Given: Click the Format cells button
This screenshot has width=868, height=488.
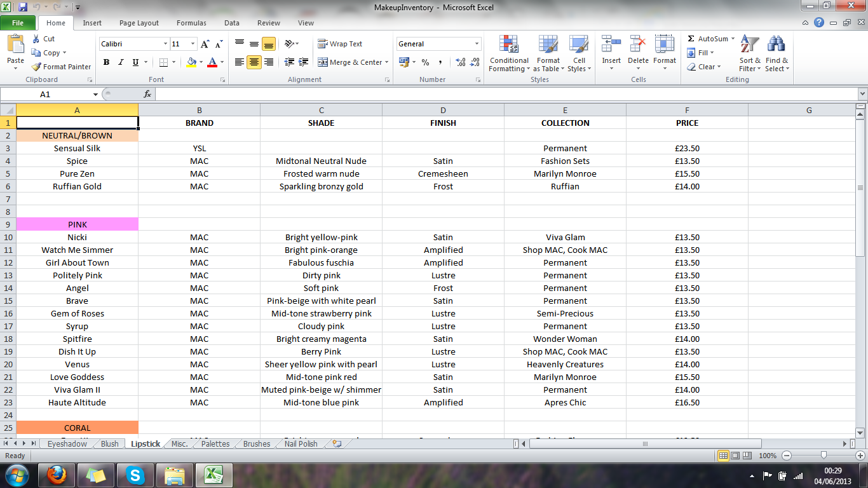Looking at the screenshot, I should click(x=665, y=51).
